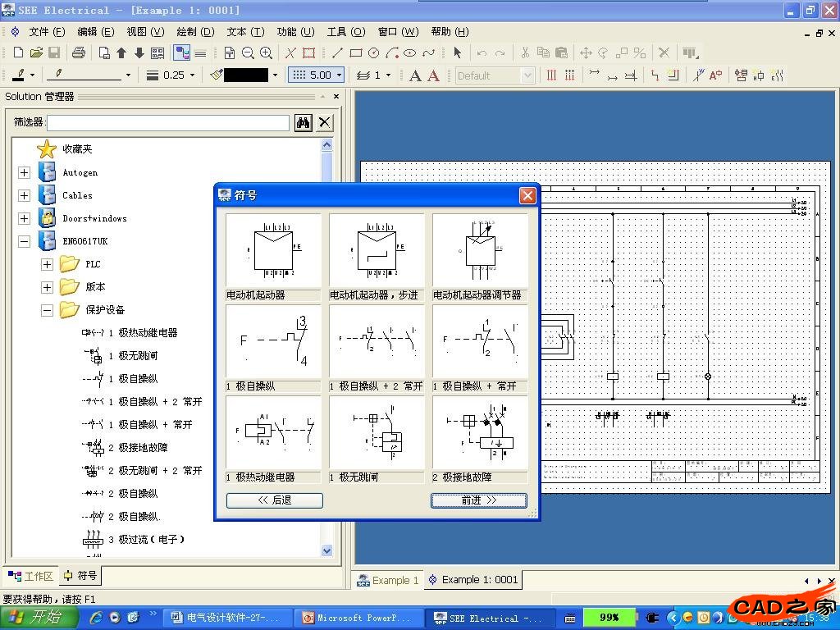Click the open folder icon

pos(36,53)
